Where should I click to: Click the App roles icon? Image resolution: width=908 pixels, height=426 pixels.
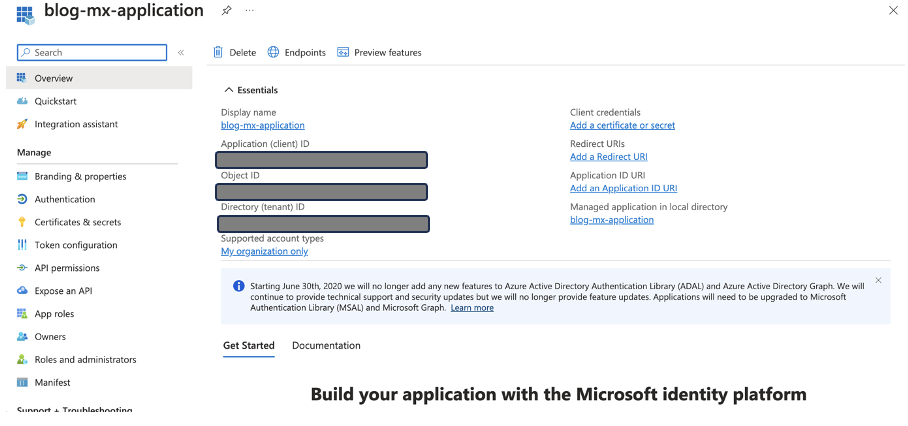point(22,313)
